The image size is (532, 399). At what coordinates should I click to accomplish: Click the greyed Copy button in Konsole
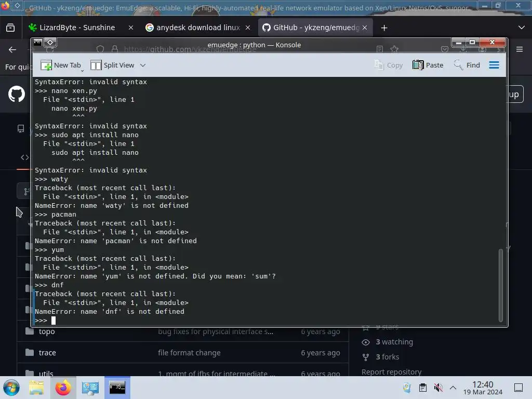pyautogui.click(x=388, y=65)
